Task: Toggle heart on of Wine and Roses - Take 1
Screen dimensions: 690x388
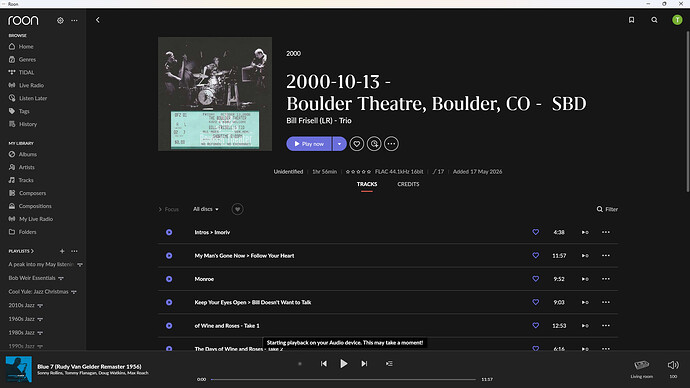Action: pos(536,325)
